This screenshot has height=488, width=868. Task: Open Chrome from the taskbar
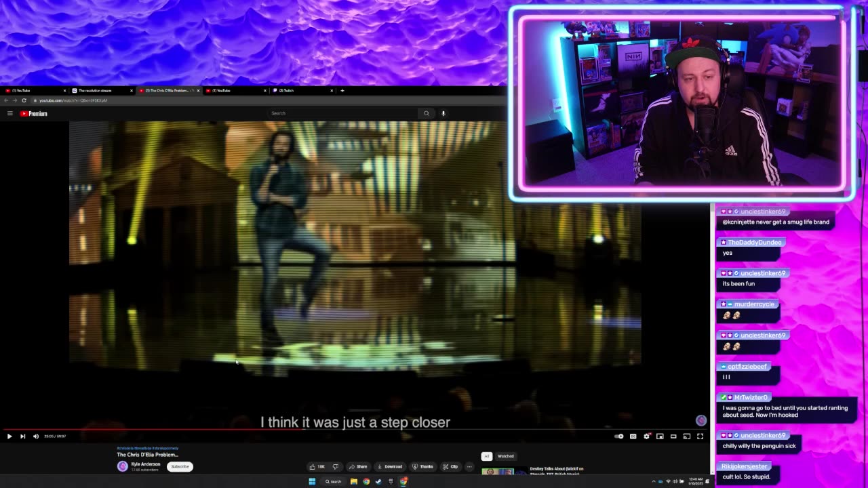pyautogui.click(x=366, y=481)
